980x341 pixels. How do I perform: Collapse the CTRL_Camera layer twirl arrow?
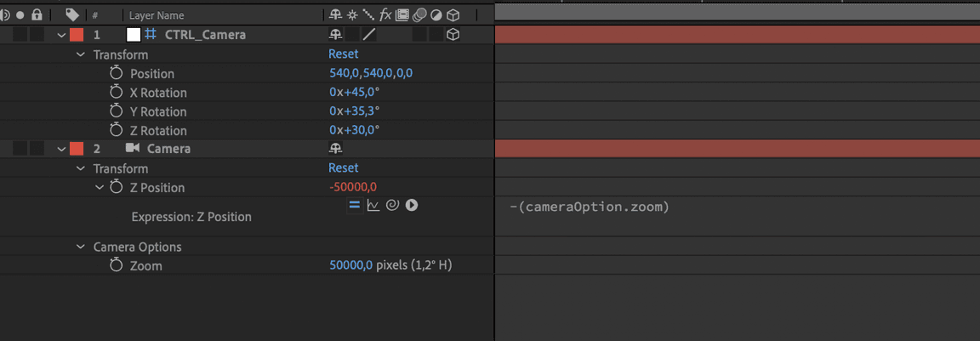pos(61,35)
